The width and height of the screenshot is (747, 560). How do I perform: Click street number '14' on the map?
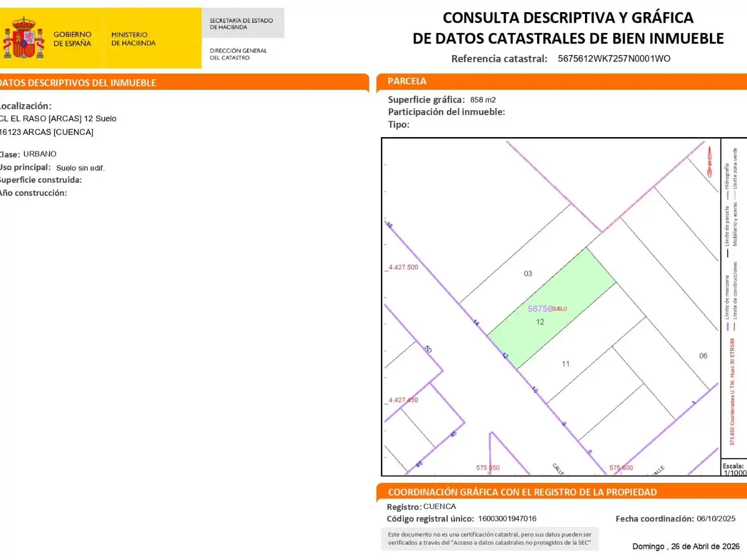click(x=476, y=323)
